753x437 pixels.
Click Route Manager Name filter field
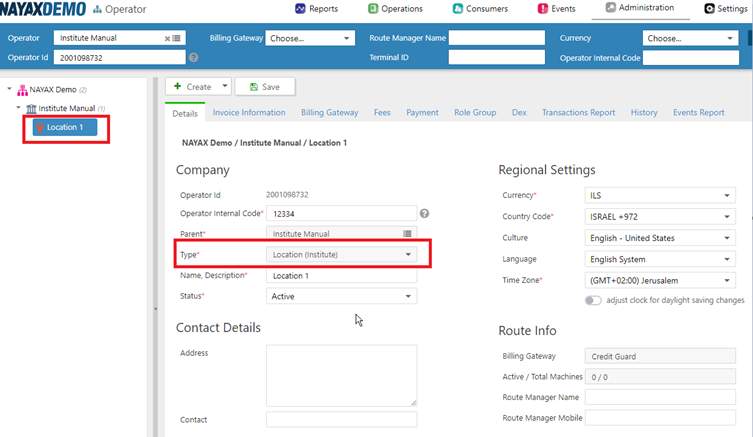tap(497, 38)
